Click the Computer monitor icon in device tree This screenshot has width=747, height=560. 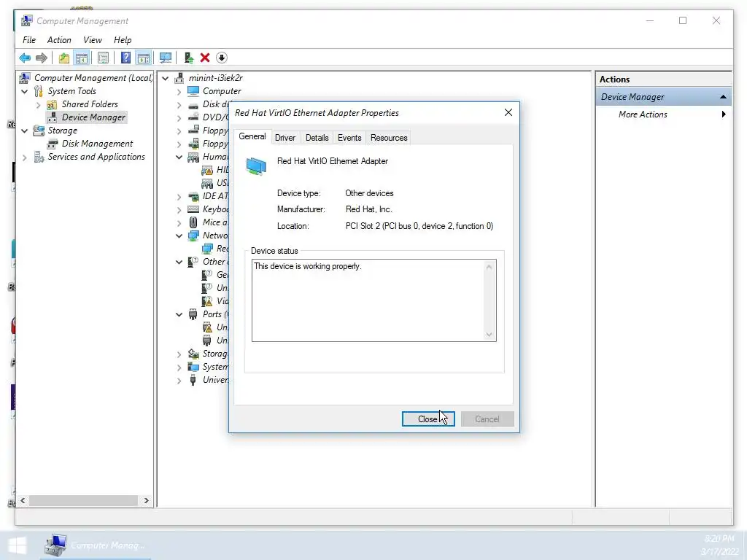coord(193,91)
